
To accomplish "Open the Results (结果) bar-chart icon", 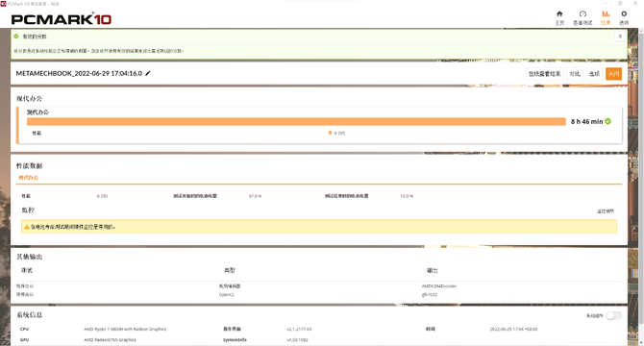I will 606,17.
